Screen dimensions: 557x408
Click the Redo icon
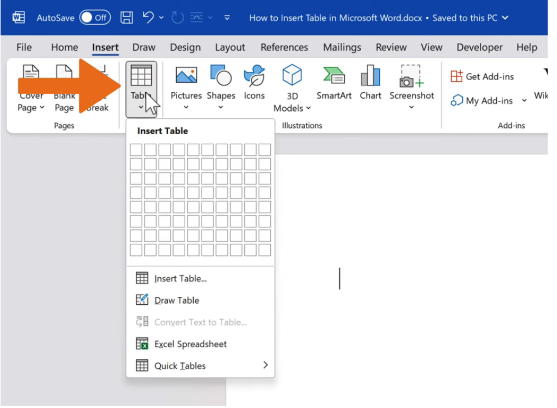click(x=178, y=17)
